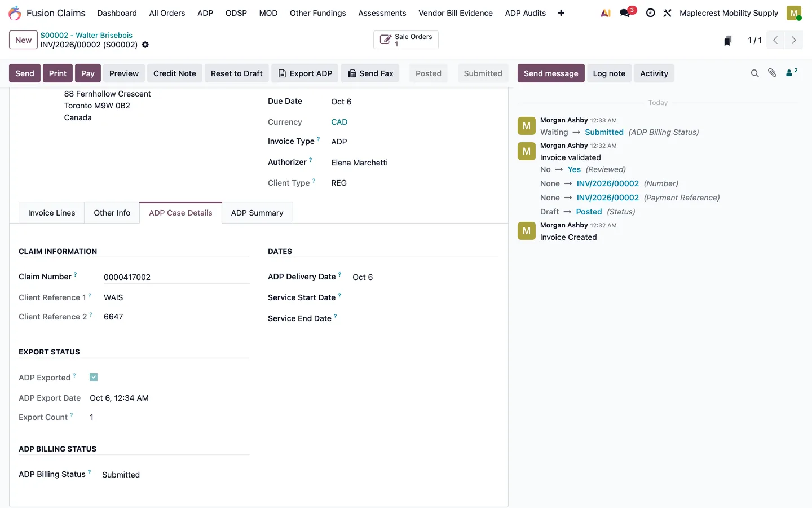This screenshot has height=508, width=812.
Task: Click the Fusion Claims app logo
Action: [x=15, y=13]
